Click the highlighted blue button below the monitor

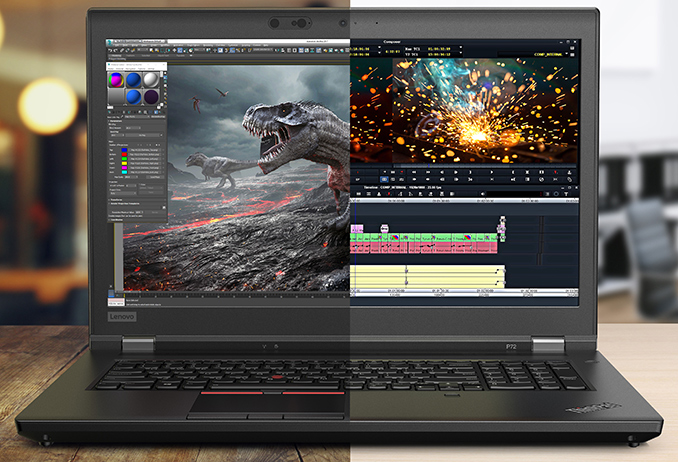(384, 179)
